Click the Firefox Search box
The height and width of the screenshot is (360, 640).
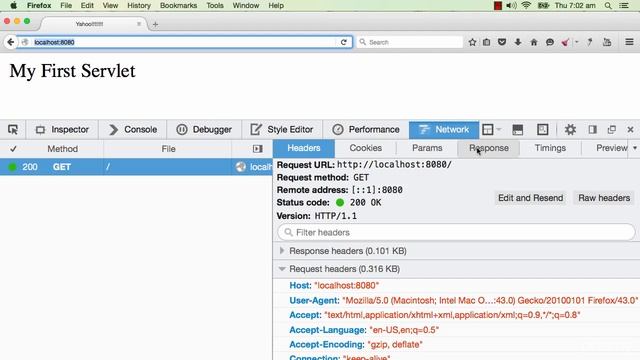(x=410, y=42)
